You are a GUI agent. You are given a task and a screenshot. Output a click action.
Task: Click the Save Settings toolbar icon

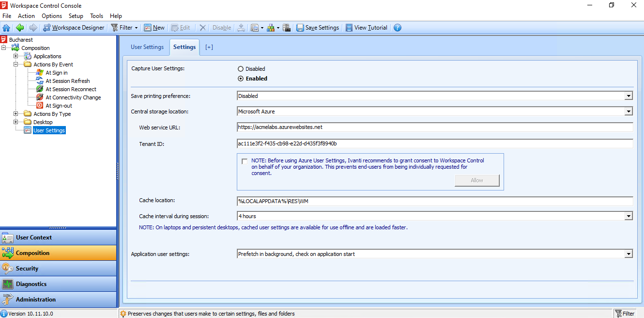tap(318, 28)
